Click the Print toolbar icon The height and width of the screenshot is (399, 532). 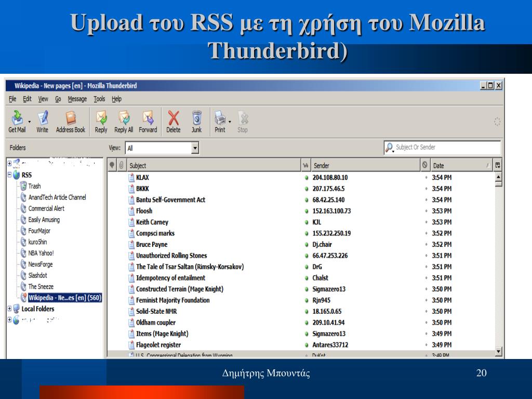[220, 121]
